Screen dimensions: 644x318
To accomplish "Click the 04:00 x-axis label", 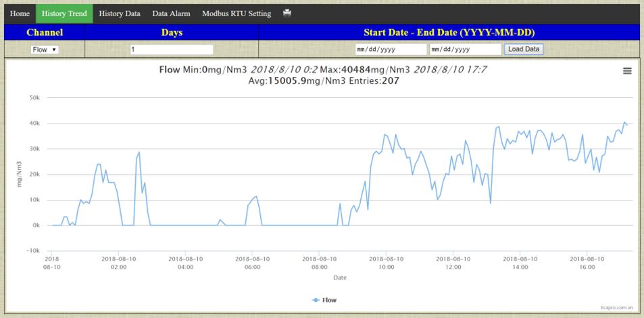I will [x=185, y=263].
